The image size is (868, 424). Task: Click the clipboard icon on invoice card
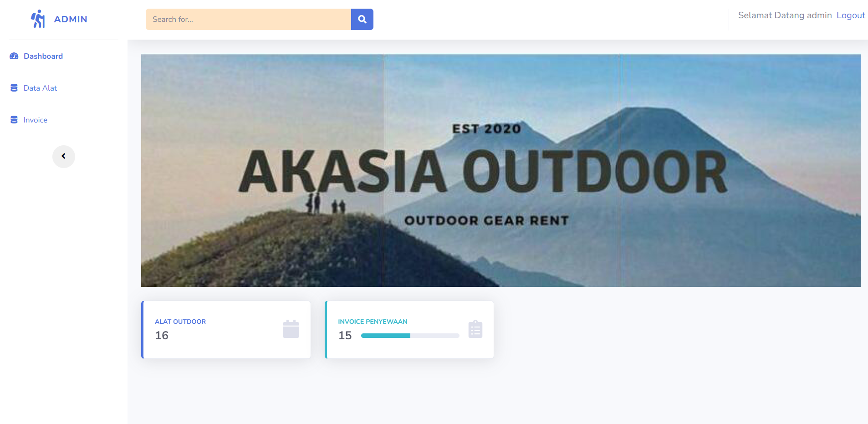pyautogui.click(x=475, y=329)
